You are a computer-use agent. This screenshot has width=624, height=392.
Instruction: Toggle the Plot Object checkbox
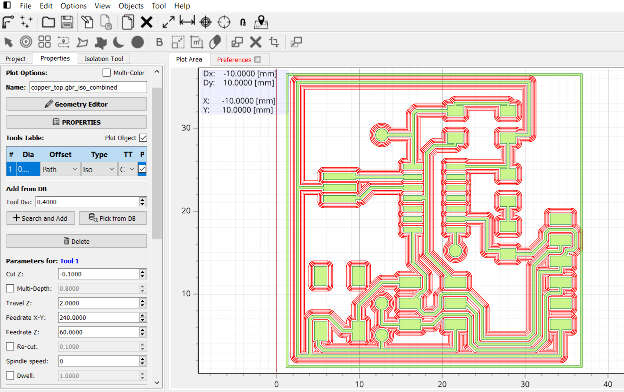click(x=143, y=138)
